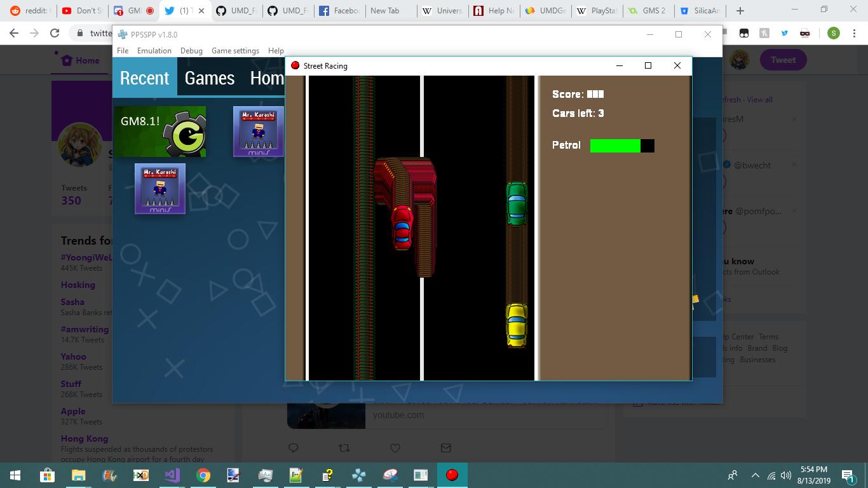Switch to the GMS 2 browser tab
868x488 pixels.
click(647, 11)
